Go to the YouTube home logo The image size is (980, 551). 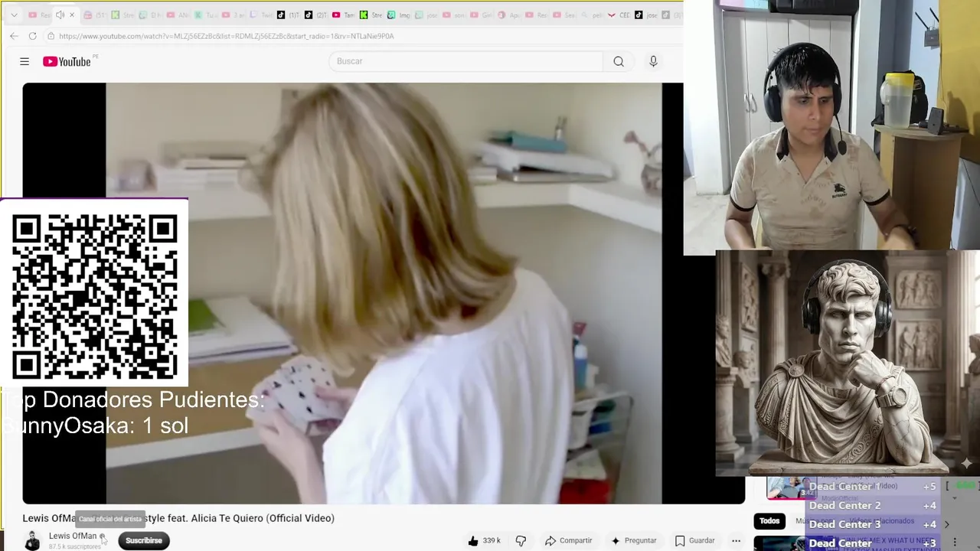tap(67, 61)
